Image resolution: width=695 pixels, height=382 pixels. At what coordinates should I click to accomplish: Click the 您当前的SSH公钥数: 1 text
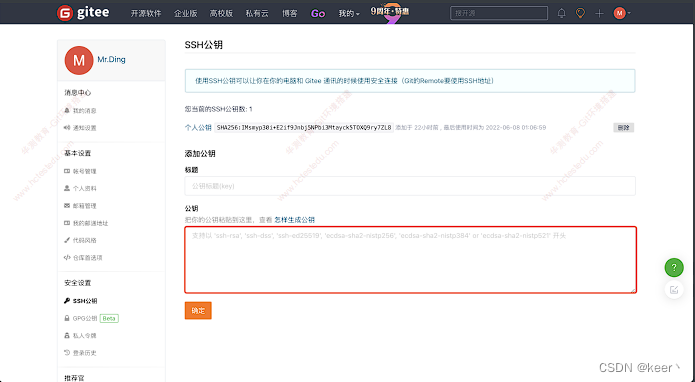(219, 109)
